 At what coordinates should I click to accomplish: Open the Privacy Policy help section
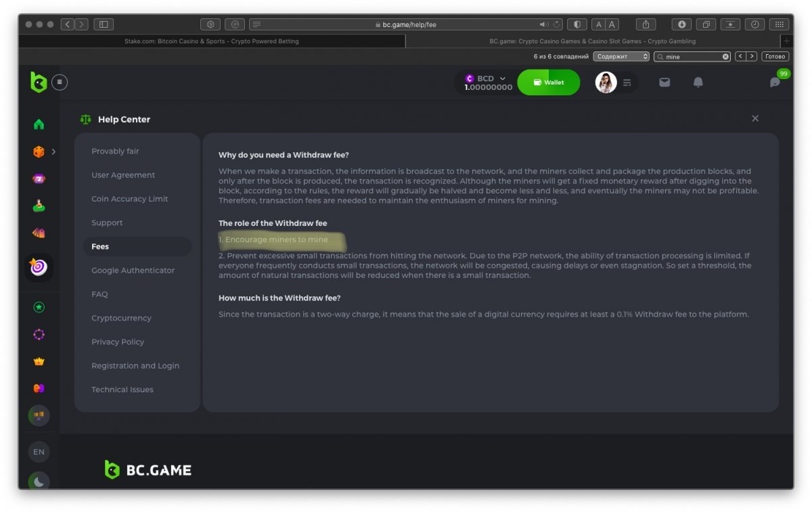118,342
